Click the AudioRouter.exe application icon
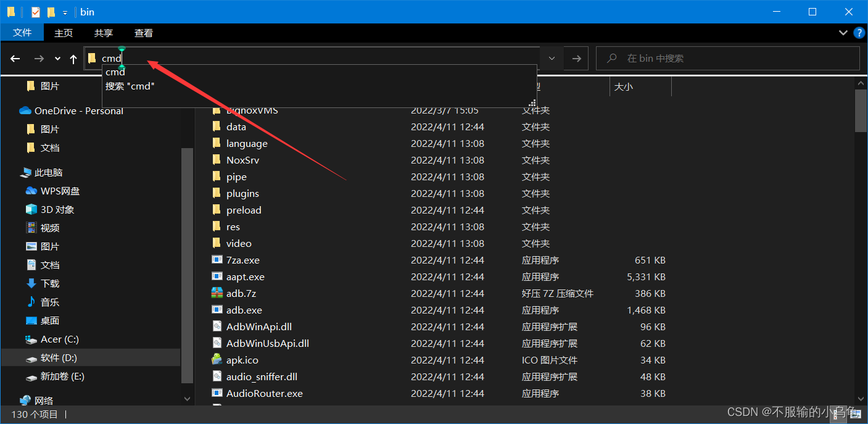The image size is (868, 424). (217, 393)
